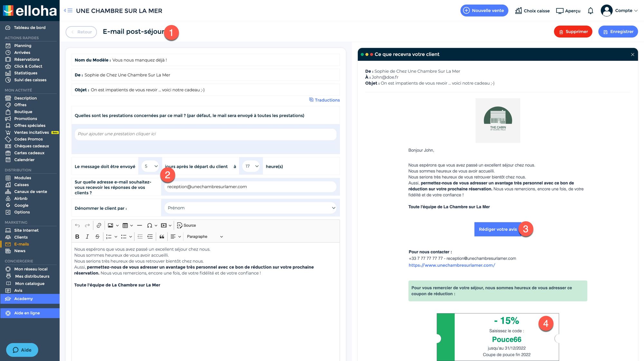
Task: Insert a link in the editor
Action: (x=99, y=225)
